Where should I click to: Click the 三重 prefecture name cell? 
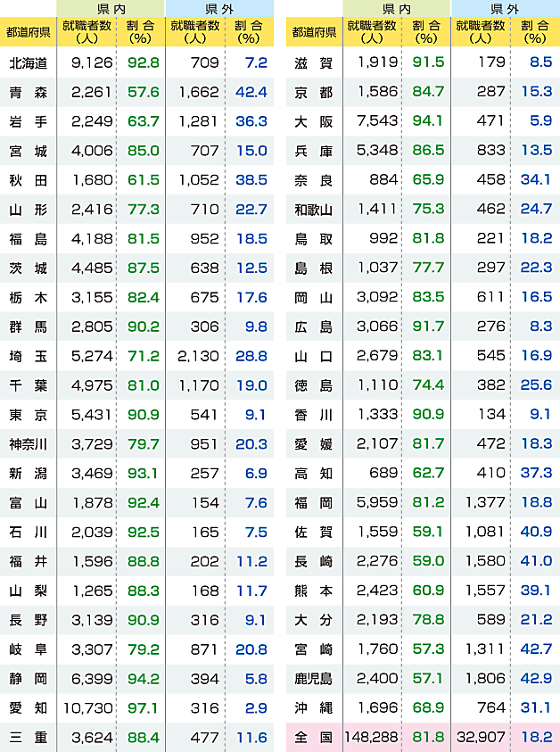click(28, 738)
